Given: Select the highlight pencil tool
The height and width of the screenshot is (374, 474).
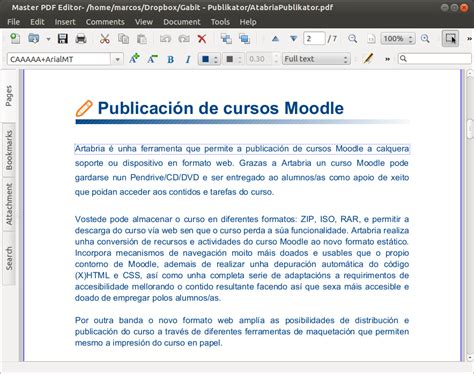Looking at the screenshot, I should click(x=368, y=59).
